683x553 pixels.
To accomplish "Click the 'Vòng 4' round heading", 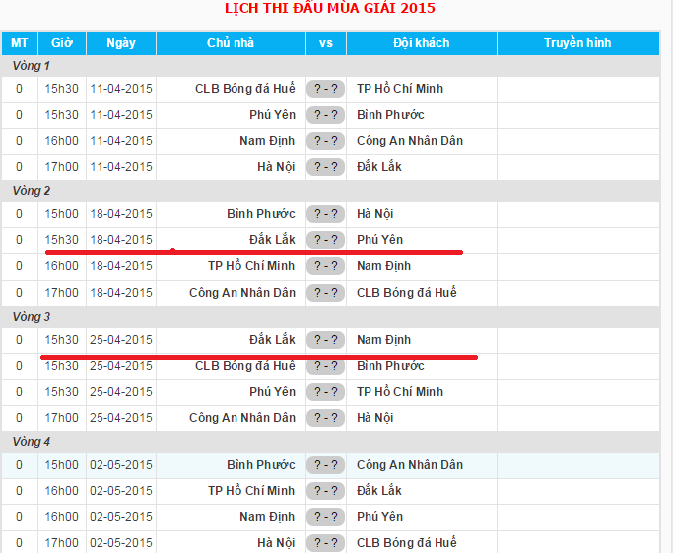I will (32, 442).
